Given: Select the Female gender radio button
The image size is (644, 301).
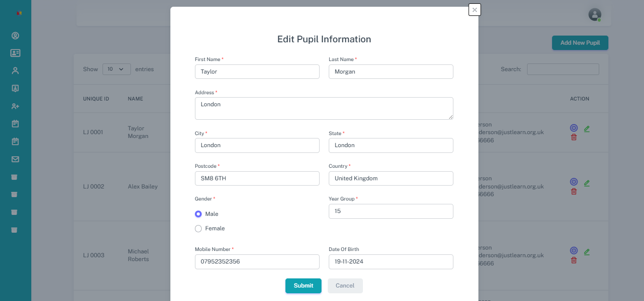Looking at the screenshot, I should (x=198, y=228).
